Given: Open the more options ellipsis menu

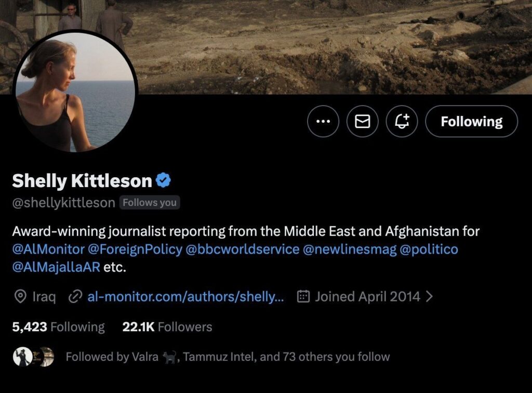Looking at the screenshot, I should [x=323, y=122].
